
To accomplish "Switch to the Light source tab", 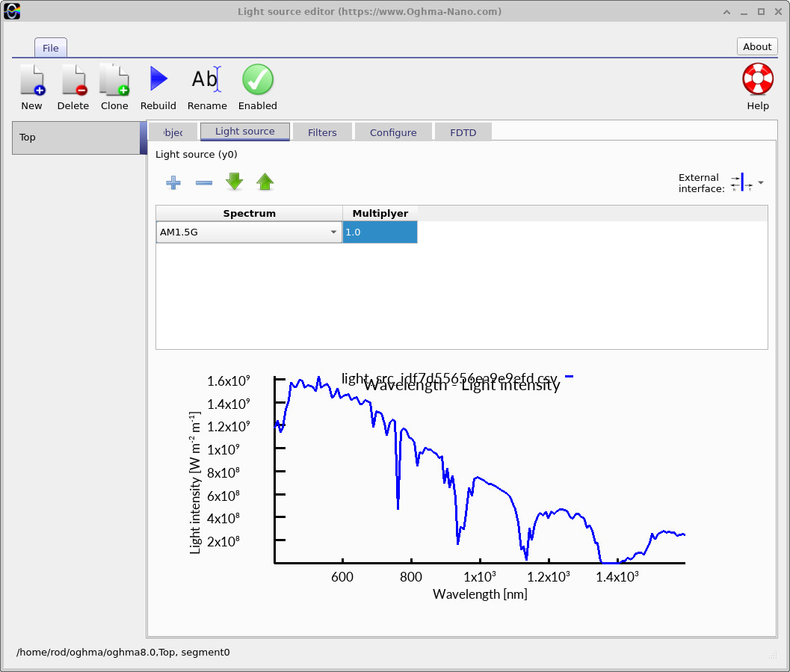I will tap(245, 132).
